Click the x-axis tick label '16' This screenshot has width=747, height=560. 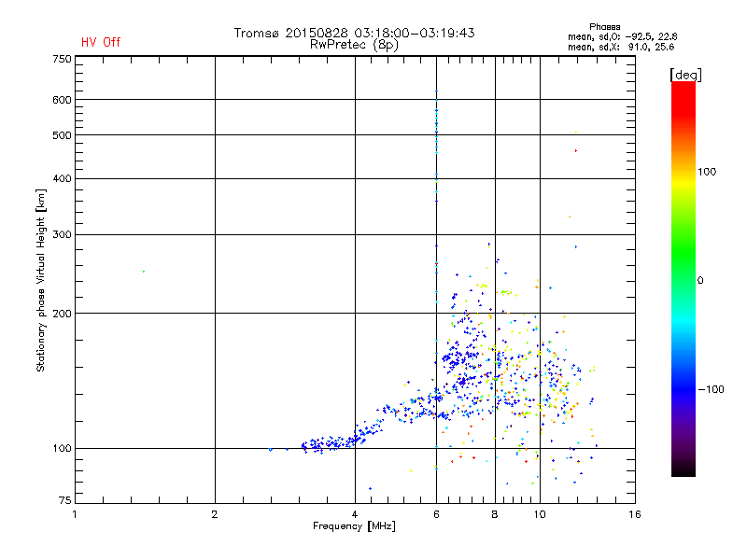[635, 514]
